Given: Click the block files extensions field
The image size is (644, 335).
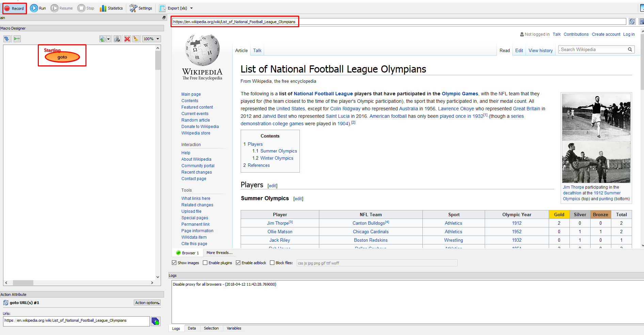Looking at the screenshot, I should tap(377, 263).
